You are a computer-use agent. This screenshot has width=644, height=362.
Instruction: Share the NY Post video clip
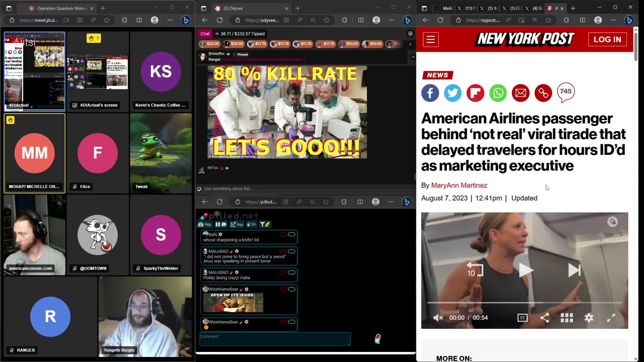545,318
